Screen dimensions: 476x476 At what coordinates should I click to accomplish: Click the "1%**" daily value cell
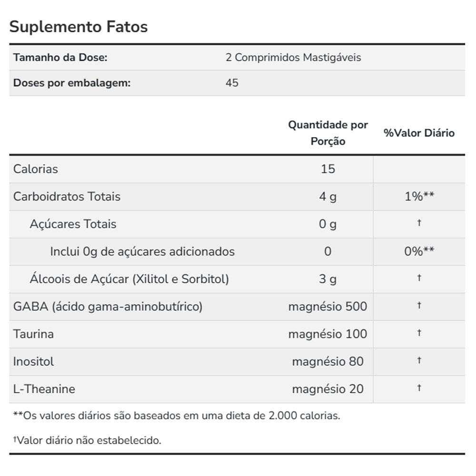pos(419,197)
